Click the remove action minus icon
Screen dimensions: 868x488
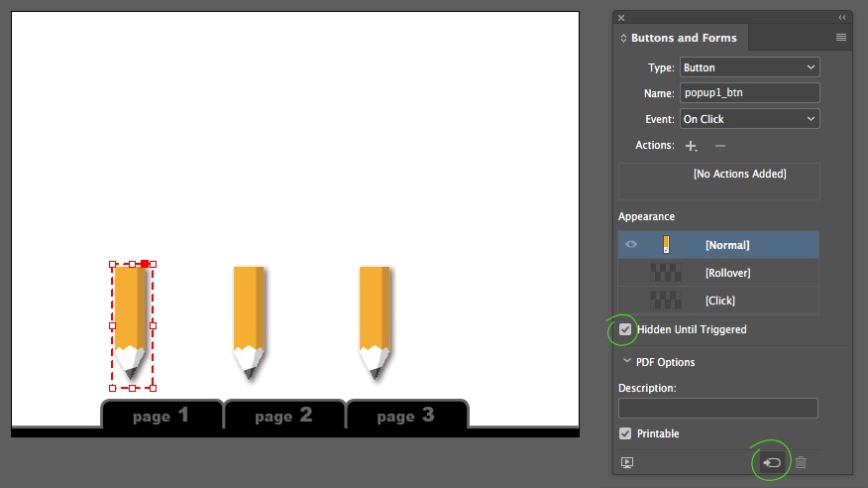click(x=720, y=146)
